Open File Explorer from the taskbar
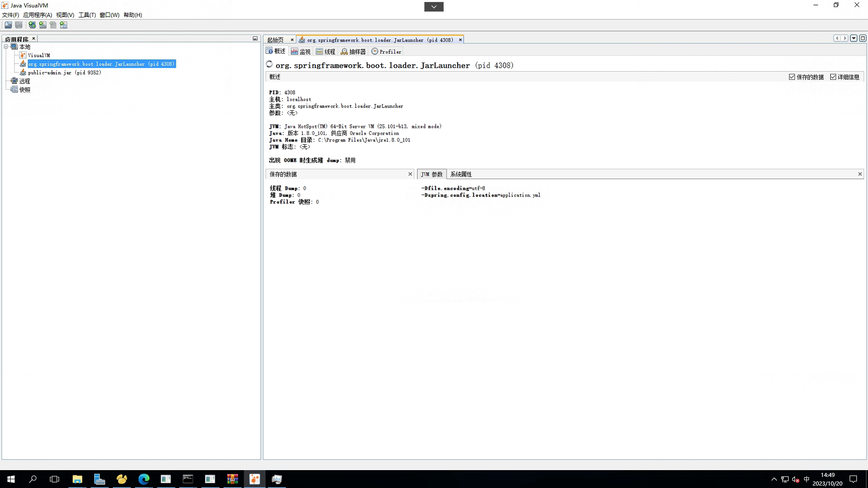This screenshot has height=488, width=868. 77,479
